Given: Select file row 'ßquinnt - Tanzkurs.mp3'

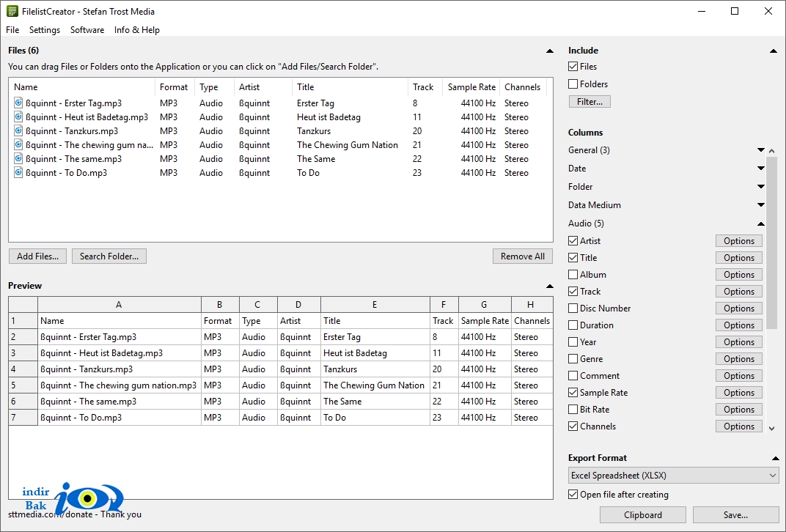Looking at the screenshot, I should click(x=280, y=131).
